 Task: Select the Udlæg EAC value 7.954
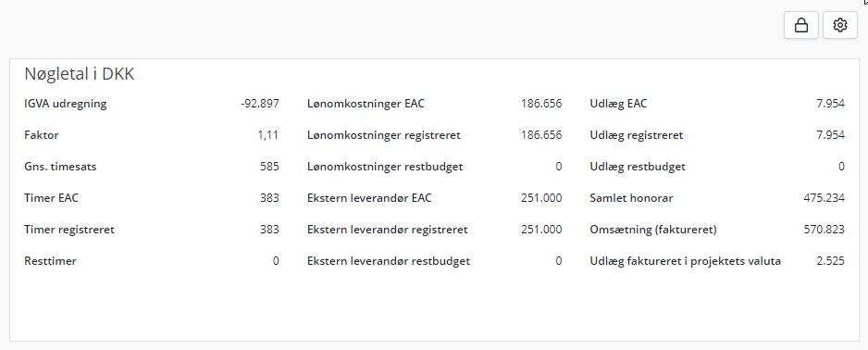pyautogui.click(x=830, y=104)
